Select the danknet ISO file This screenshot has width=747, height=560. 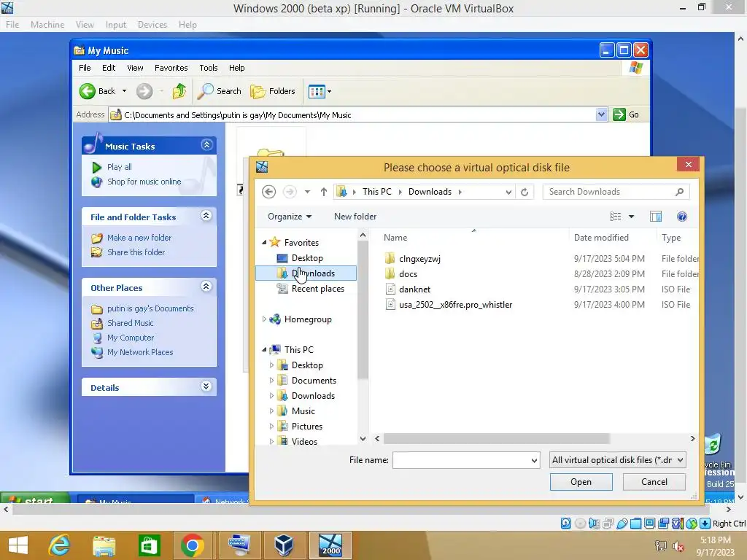point(414,289)
